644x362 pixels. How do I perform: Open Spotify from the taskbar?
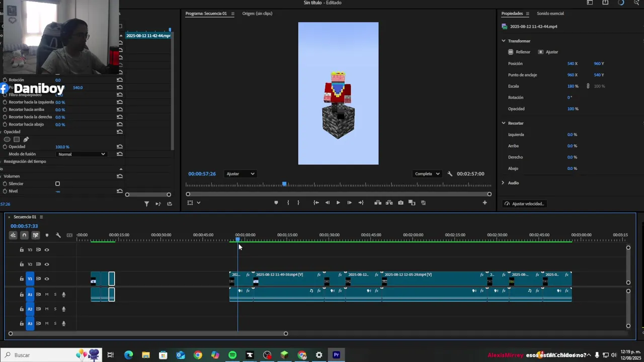coord(232,355)
